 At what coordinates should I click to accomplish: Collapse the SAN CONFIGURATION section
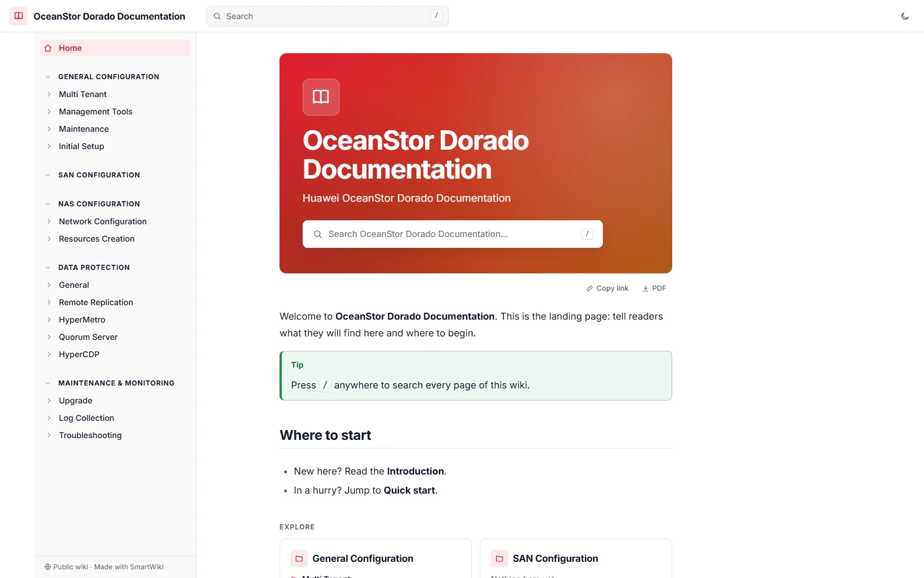click(x=48, y=175)
